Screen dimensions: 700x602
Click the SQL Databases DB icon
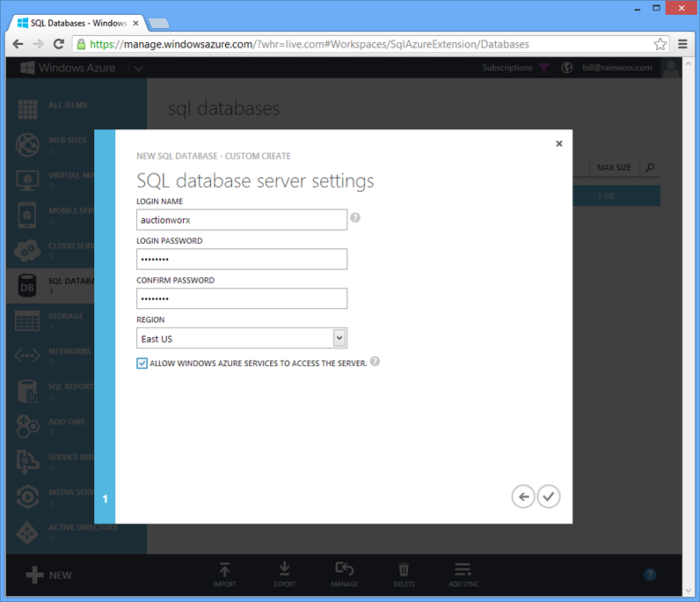27,286
